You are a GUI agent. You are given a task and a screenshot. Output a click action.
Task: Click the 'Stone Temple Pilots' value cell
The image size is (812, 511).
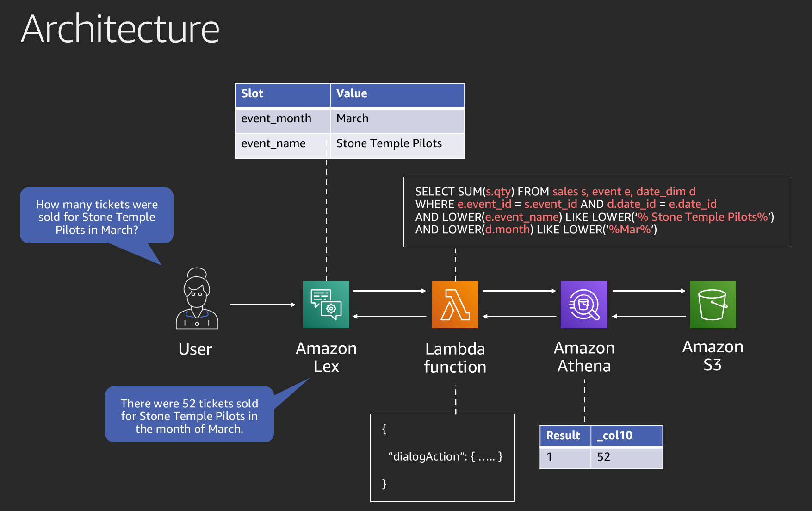[397, 146]
